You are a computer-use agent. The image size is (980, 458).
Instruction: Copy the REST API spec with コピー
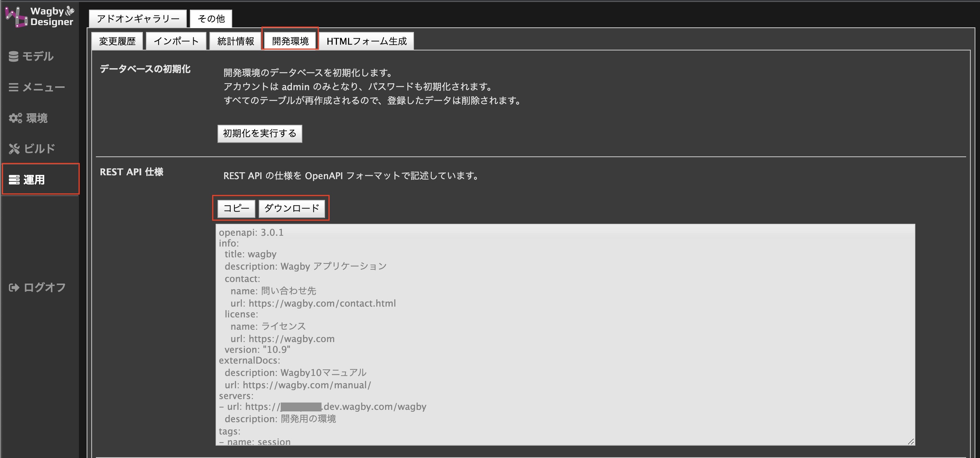235,208
